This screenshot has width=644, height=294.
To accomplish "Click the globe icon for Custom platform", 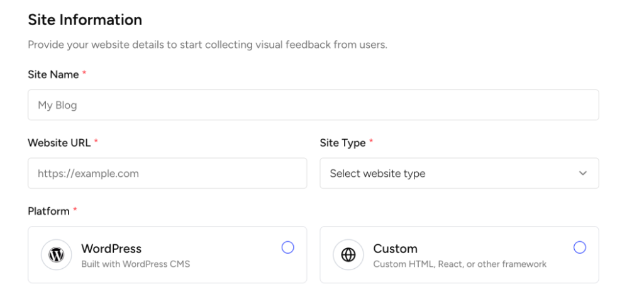I will click(348, 255).
